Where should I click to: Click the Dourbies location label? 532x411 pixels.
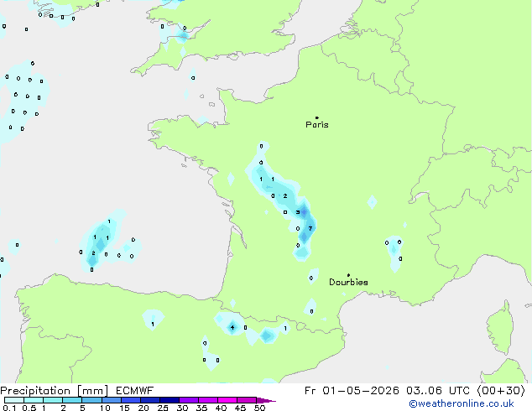click(x=348, y=282)
